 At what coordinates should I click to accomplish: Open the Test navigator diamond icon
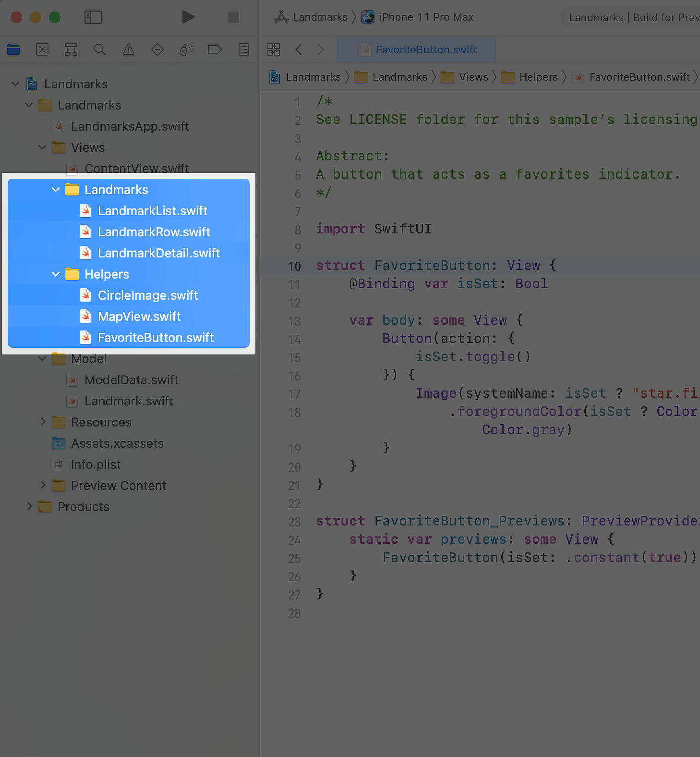coord(157,49)
